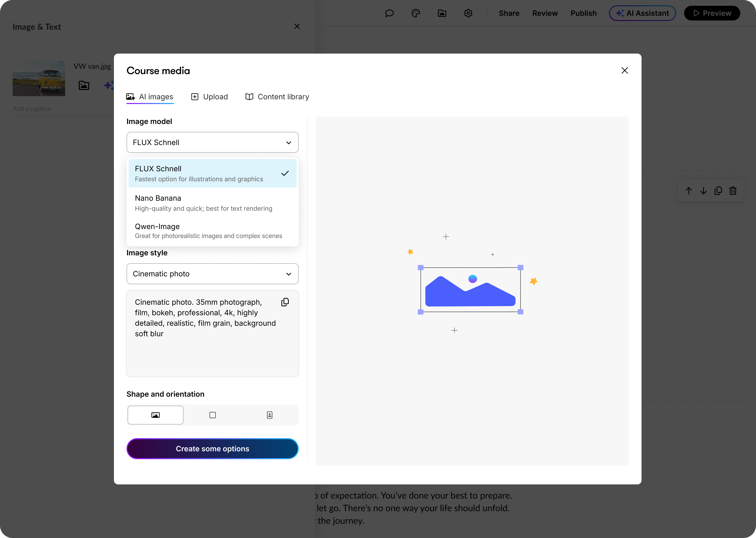Copy the cinematic photo prompt text
Viewport: 756px width, 538px height.
(285, 302)
